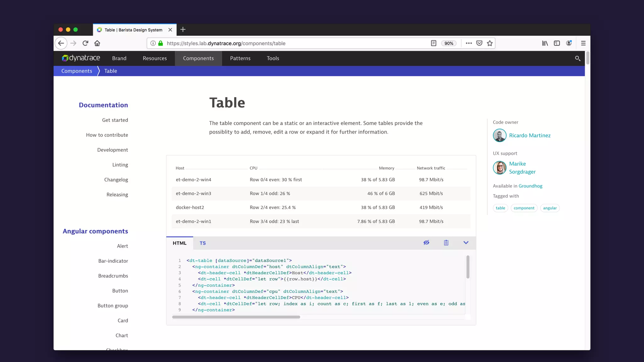Open the Groundhog link
The height and width of the screenshot is (362, 644).
click(x=530, y=186)
